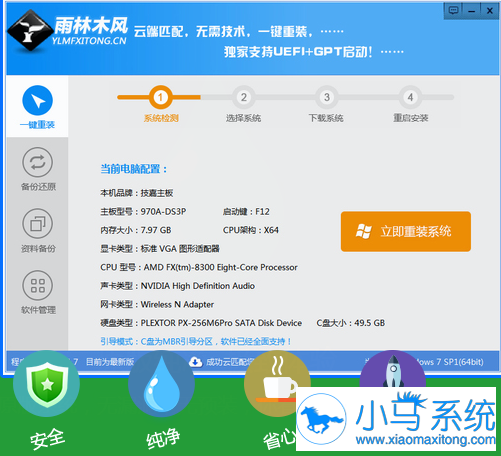
Task: Select the 一键重装 arrow icon in the sidebar
Action: pyautogui.click(x=37, y=100)
